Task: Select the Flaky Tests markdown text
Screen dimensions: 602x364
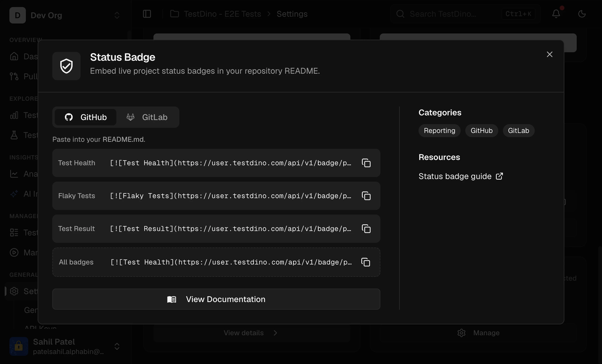Action: click(231, 196)
